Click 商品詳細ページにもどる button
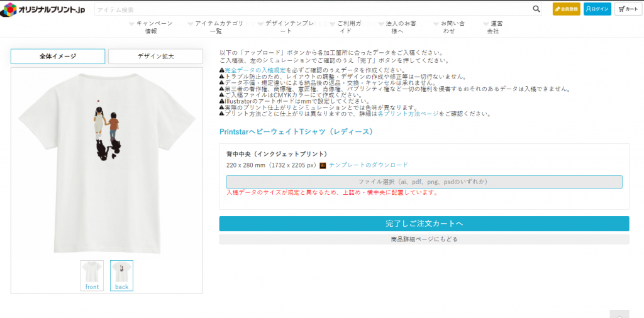The width and height of the screenshot is (644, 318). click(x=425, y=239)
